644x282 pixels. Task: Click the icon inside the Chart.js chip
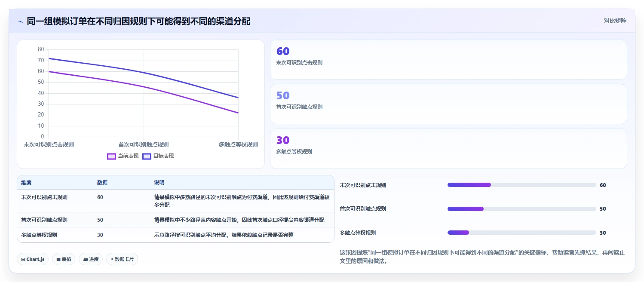[x=23, y=259]
